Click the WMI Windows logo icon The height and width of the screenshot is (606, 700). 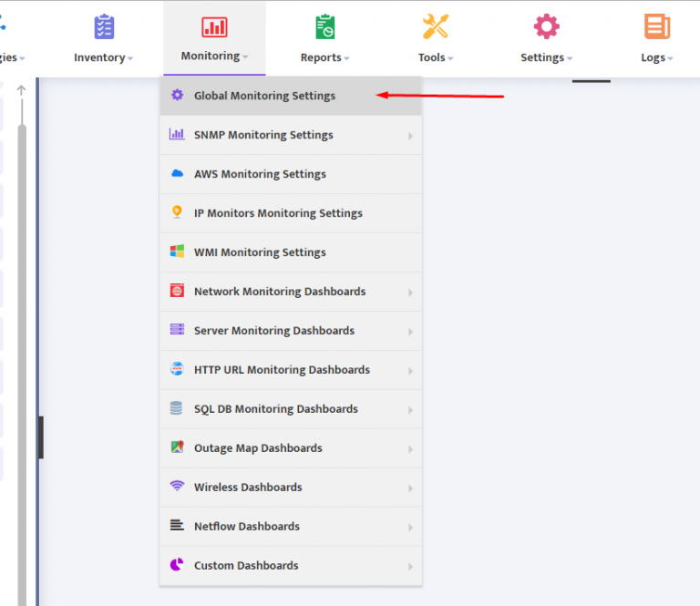pos(177,252)
